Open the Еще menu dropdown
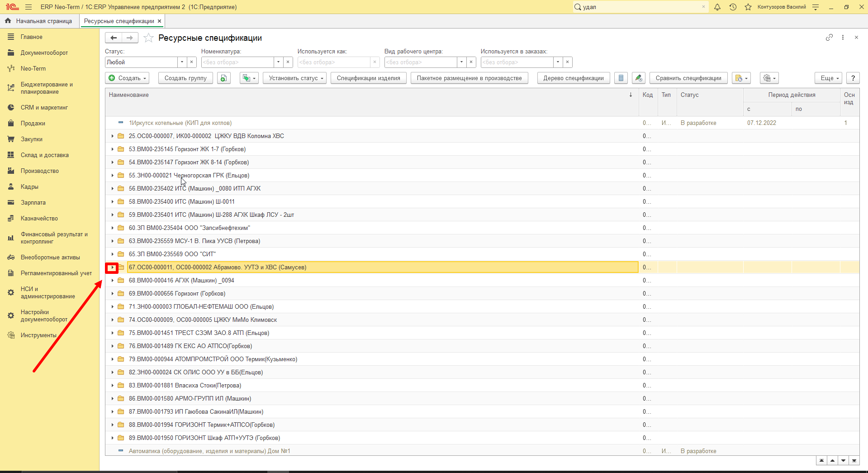The width and height of the screenshot is (868, 473). click(828, 78)
